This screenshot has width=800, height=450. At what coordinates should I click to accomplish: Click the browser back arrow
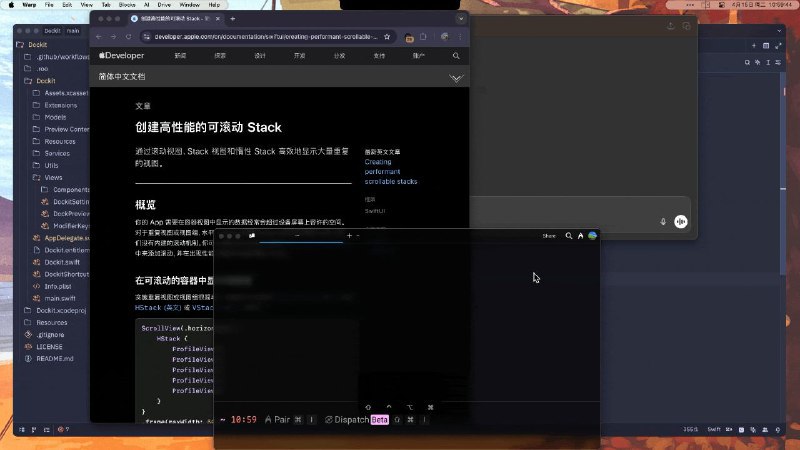coord(98,37)
